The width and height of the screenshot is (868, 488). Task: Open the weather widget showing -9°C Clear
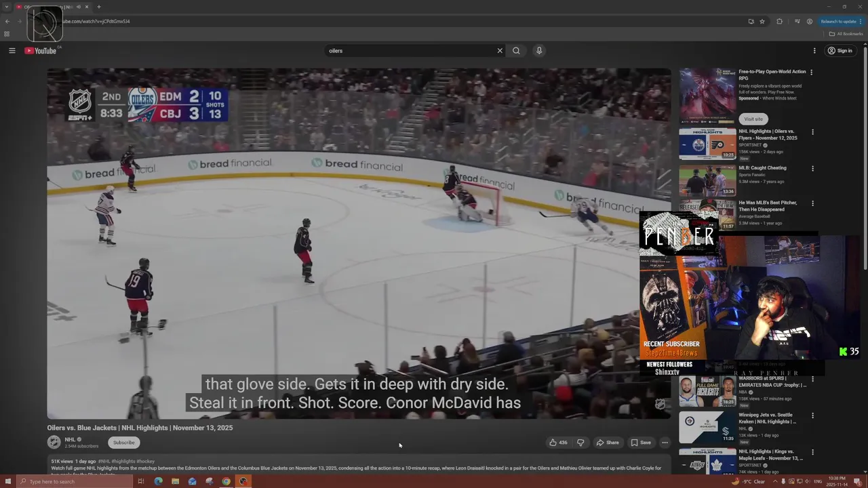749,481
